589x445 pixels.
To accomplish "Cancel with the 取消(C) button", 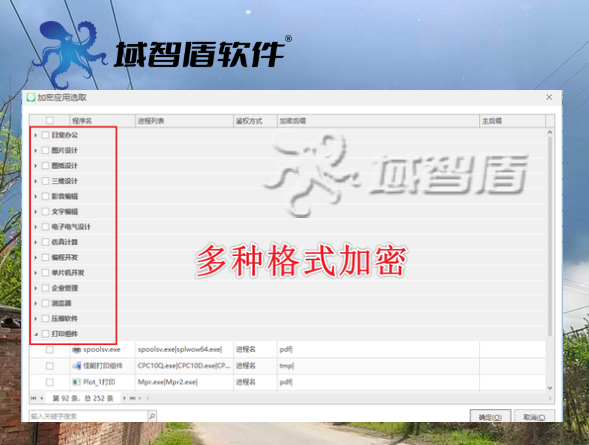I will (534, 417).
